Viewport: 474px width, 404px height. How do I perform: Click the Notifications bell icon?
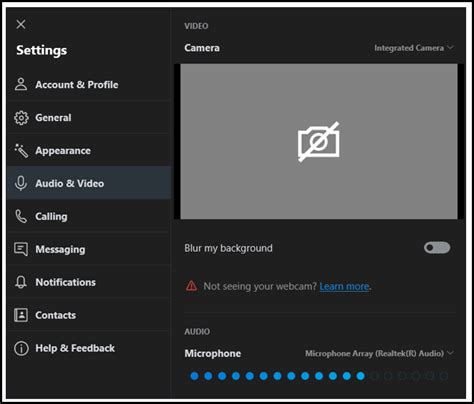click(21, 282)
